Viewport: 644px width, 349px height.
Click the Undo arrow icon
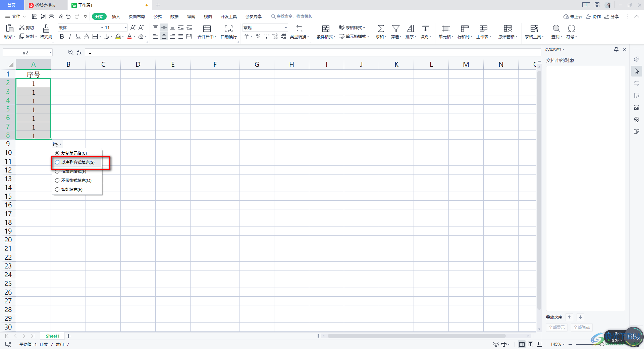point(68,16)
